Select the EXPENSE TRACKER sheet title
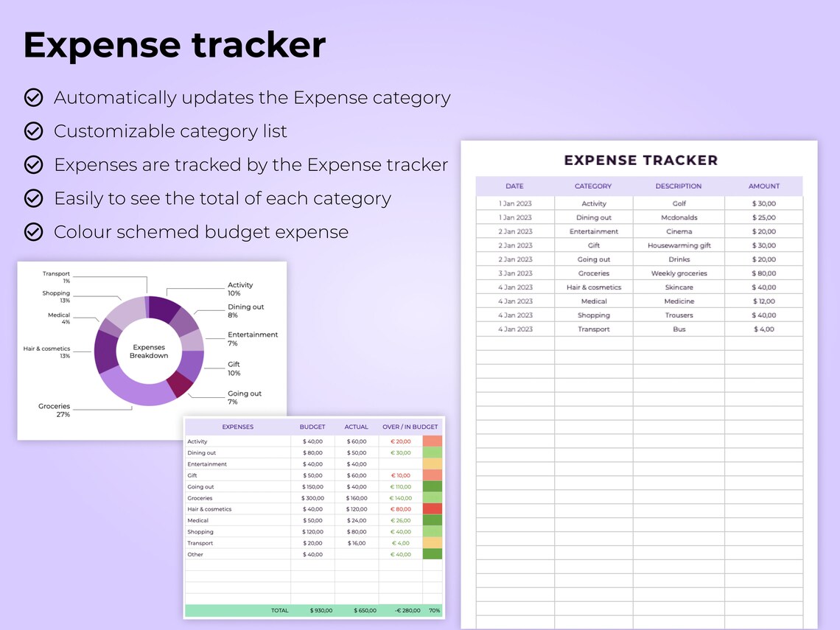The height and width of the screenshot is (630, 840). (641, 160)
